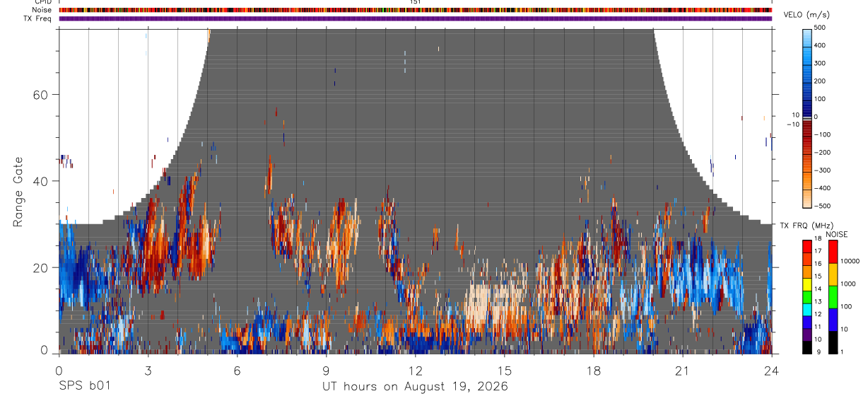Screen dimensions: 868x401
Task: Click the UT hours date axis title
Action: (x=415, y=386)
